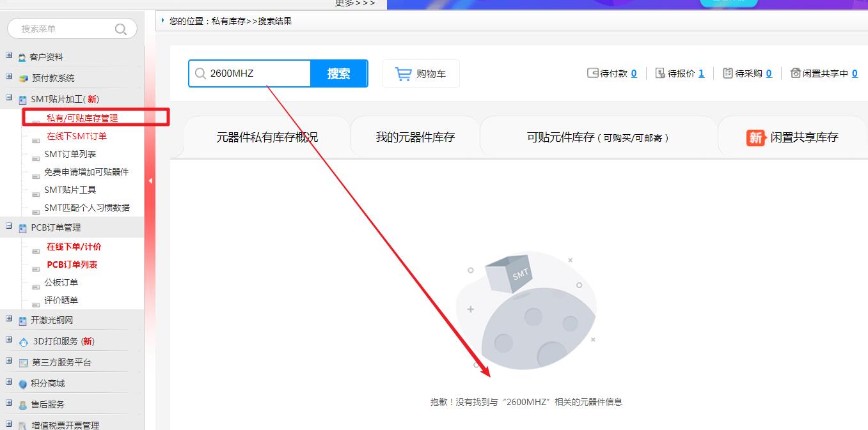Click the shopping cart icon
Viewport: 868px width, 430px height.
pyautogui.click(x=404, y=74)
